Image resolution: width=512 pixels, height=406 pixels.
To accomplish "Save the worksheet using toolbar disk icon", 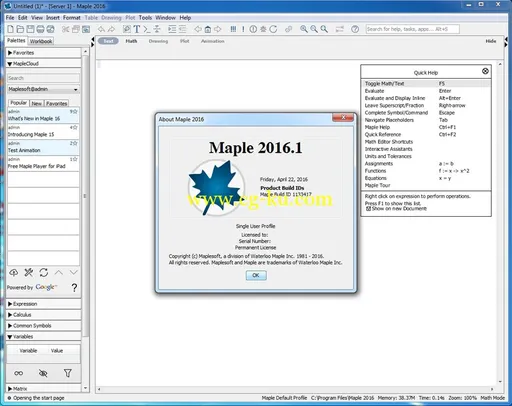I will tap(30, 29).
